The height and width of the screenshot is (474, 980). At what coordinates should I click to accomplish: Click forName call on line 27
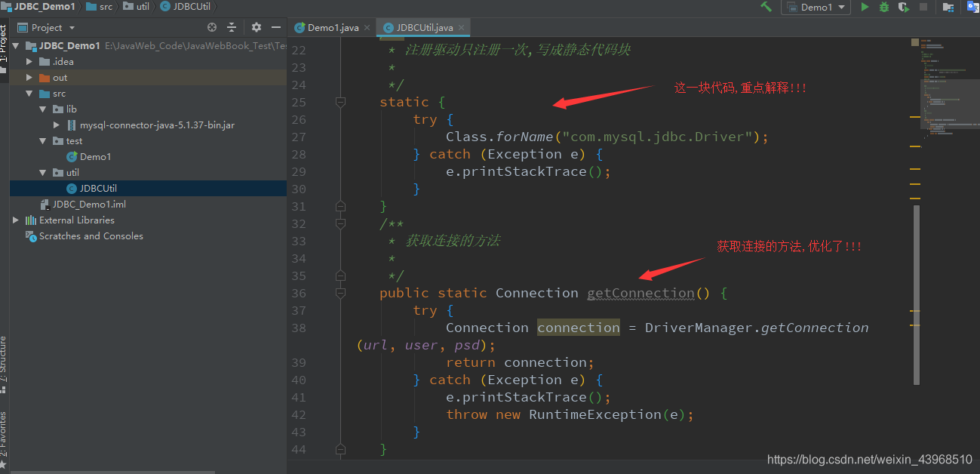[x=524, y=137]
